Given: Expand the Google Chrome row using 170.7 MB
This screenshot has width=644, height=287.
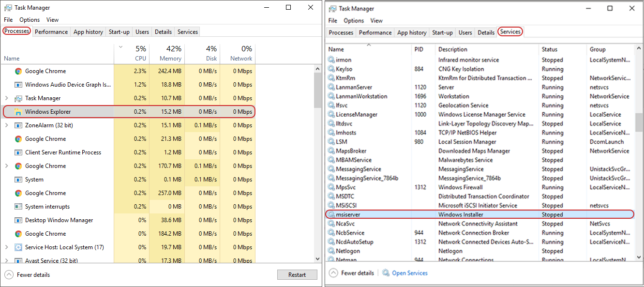Looking at the screenshot, I should (x=6, y=166).
